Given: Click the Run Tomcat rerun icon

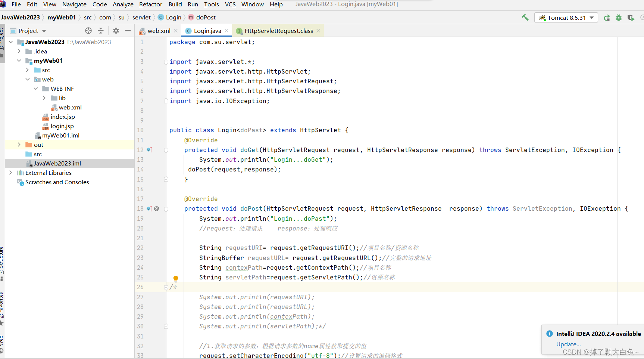Looking at the screenshot, I should (607, 18).
